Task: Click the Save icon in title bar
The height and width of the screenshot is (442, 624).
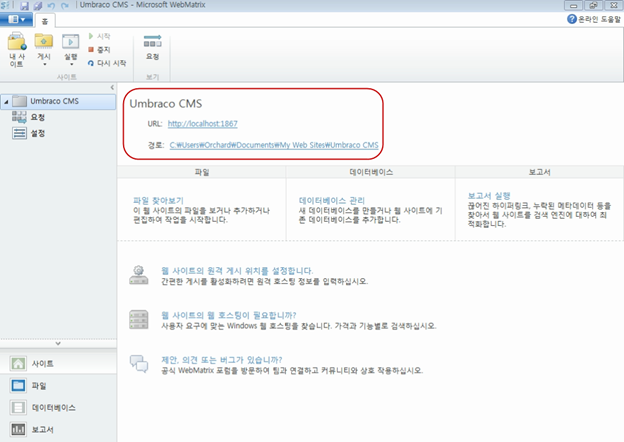Action: click(x=24, y=6)
